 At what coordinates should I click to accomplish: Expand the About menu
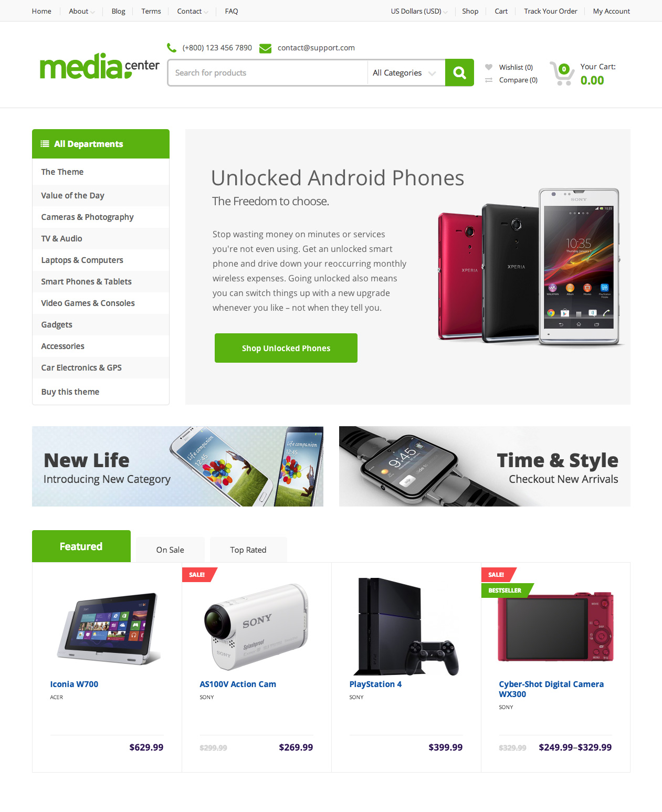click(82, 11)
